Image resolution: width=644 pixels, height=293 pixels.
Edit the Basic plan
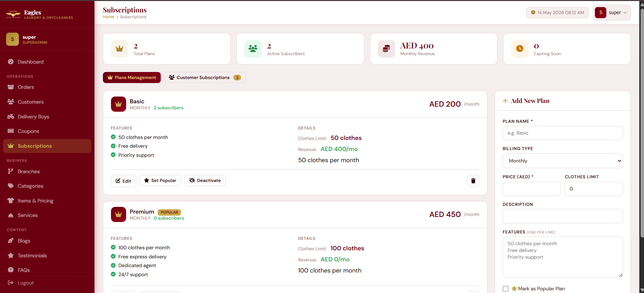tap(123, 181)
